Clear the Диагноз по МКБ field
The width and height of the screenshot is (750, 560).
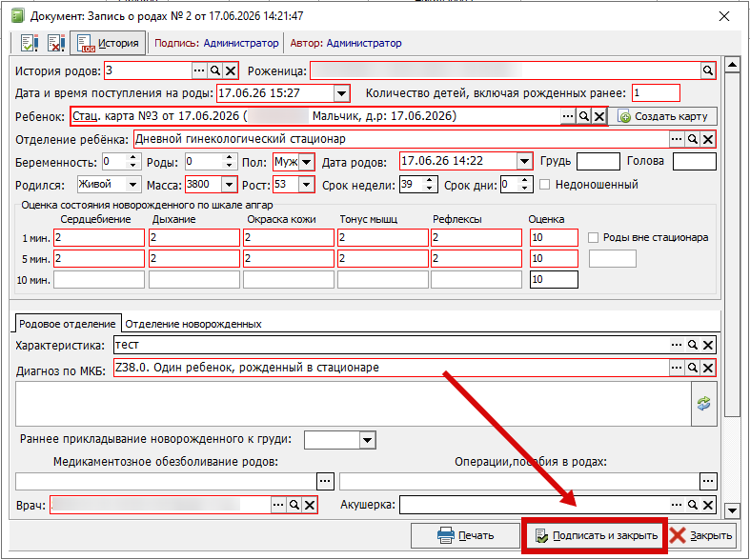708,368
